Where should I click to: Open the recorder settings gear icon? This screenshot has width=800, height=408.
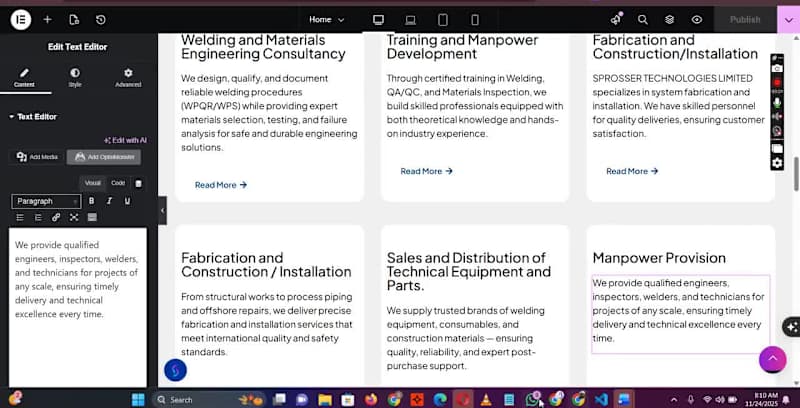(777, 163)
